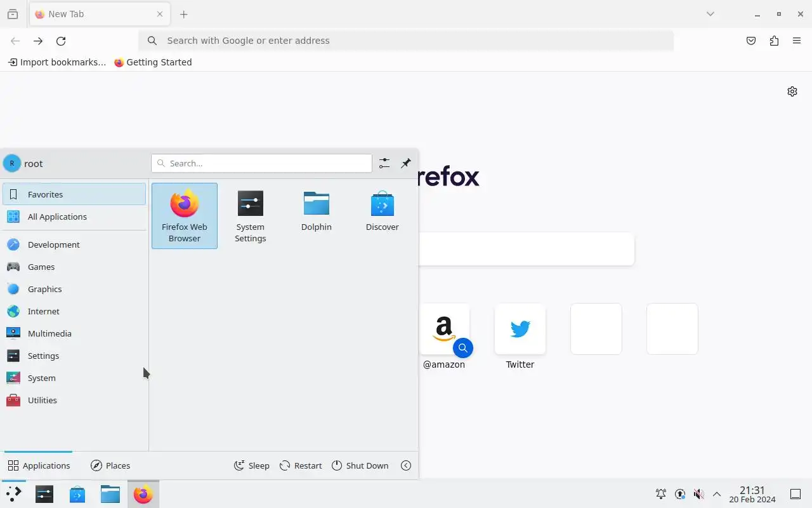The image size is (812, 508).
Task: Show All Applications in the launcher
Action: tap(74, 217)
